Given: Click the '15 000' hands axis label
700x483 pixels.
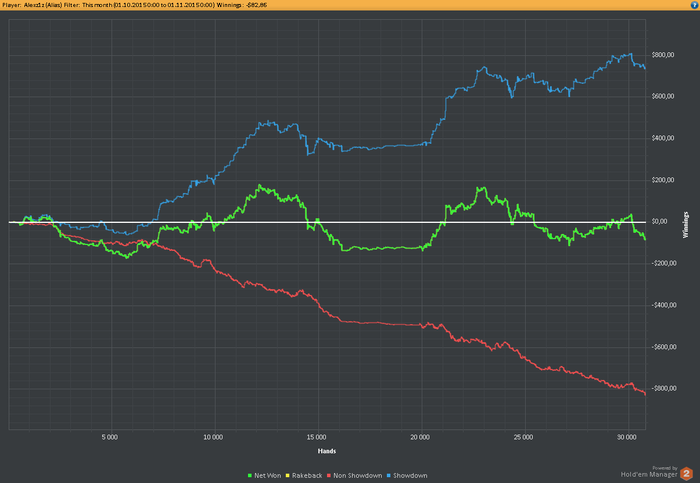Looking at the screenshot, I should (317, 437).
